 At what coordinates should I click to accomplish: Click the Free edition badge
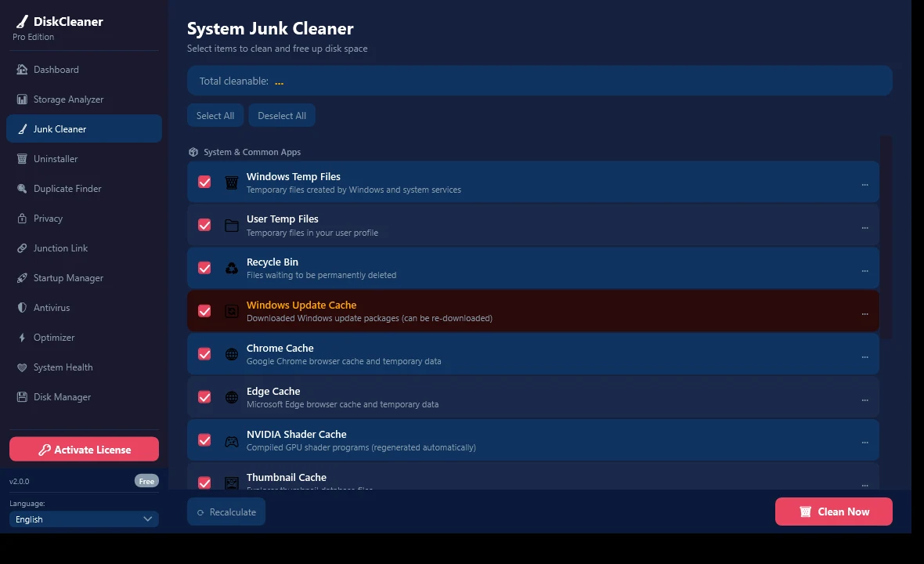[x=146, y=481]
